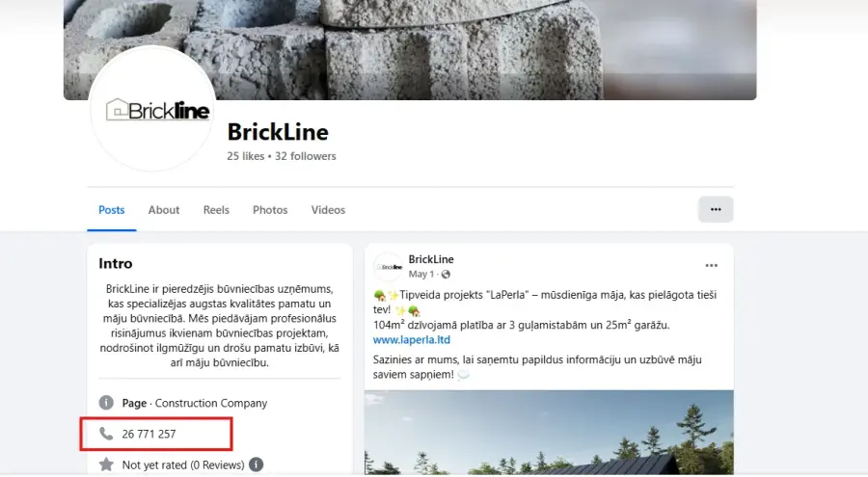Screen dimensions: 868x477
Task: Click the info icon next to Reviews
Action: (x=256, y=464)
